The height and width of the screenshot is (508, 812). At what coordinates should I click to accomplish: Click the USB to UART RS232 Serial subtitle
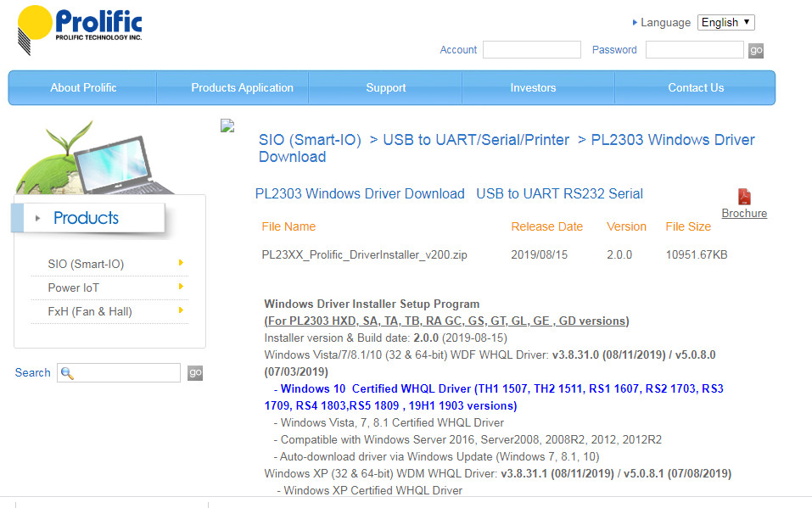[559, 193]
